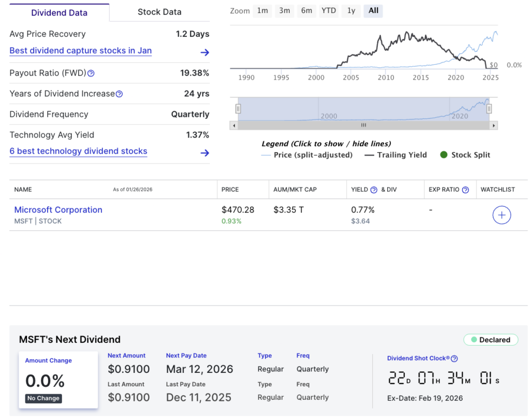Viewport: 530px width, 420px height.
Task: Add Microsoft to watchlist with plus icon
Action: point(502,215)
